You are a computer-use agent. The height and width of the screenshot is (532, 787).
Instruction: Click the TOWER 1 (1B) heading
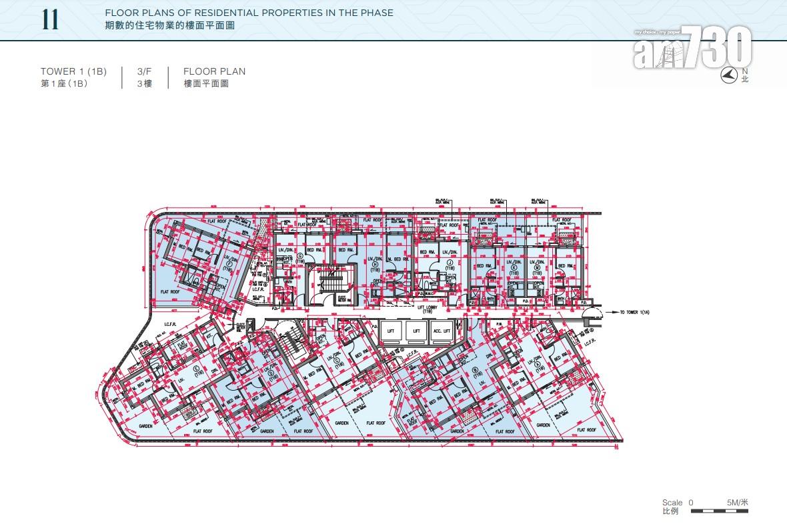(73, 71)
